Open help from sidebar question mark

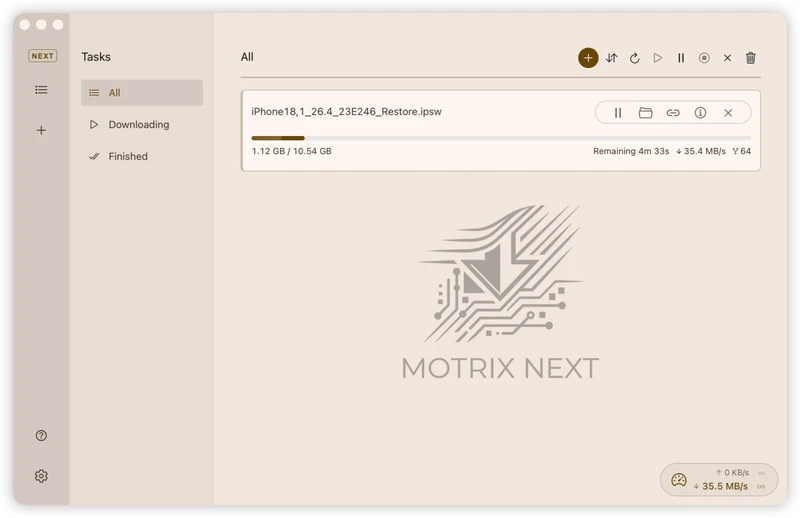[x=41, y=435]
